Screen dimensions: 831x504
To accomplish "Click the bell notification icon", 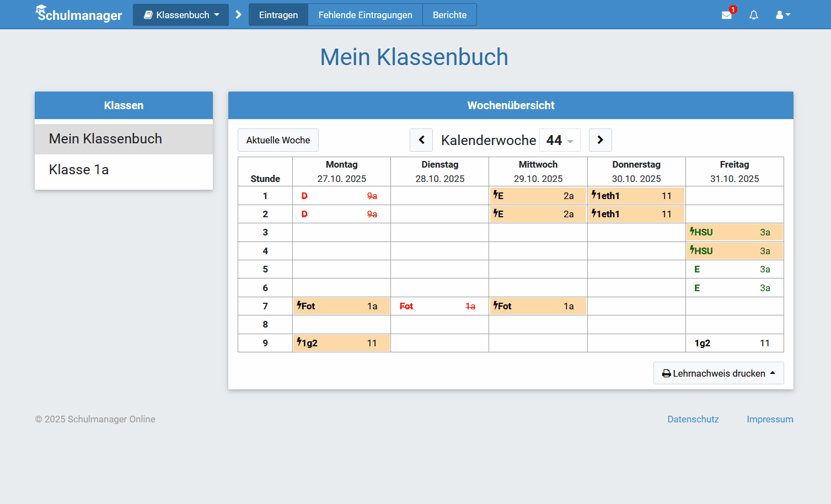I will pyautogui.click(x=753, y=15).
